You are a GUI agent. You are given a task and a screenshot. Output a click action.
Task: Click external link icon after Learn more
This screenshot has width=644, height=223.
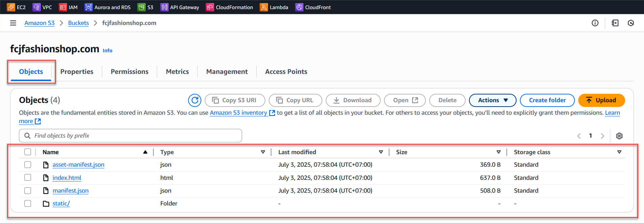coord(38,121)
